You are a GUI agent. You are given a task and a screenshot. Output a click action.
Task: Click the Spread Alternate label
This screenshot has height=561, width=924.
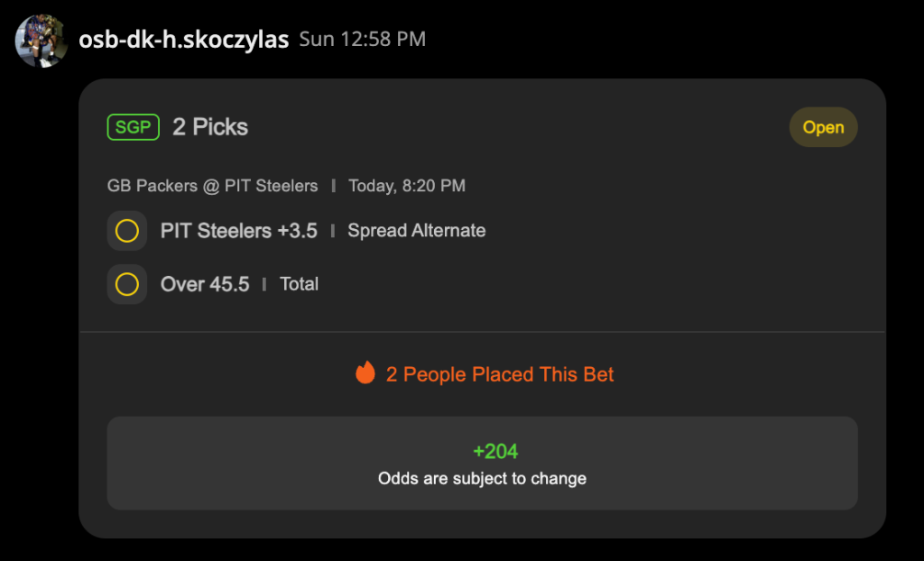point(417,231)
